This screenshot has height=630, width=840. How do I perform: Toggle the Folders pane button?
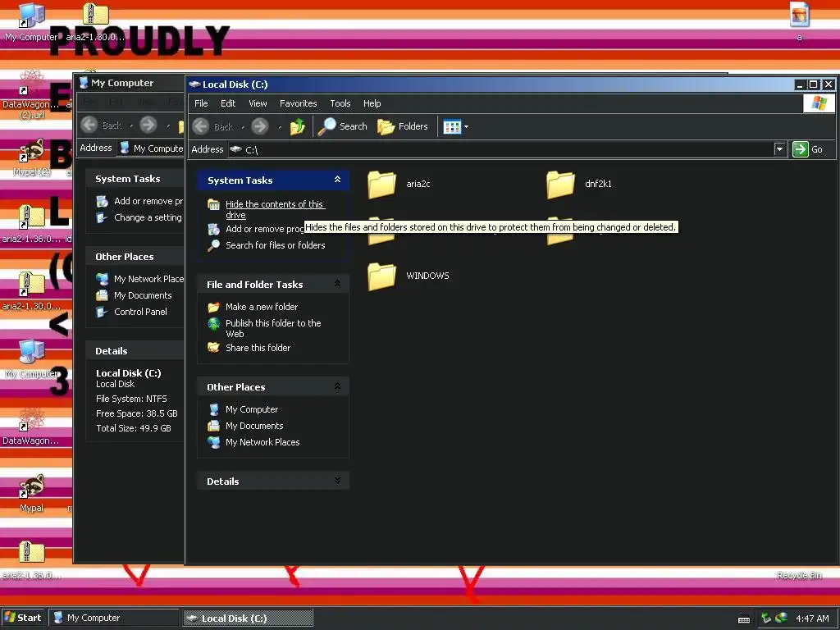point(403,127)
